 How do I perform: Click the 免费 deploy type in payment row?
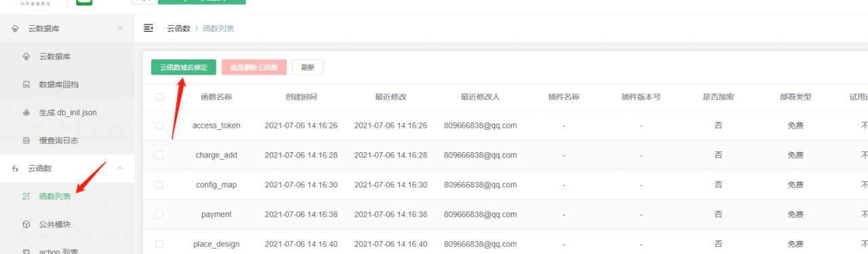pyautogui.click(x=795, y=214)
